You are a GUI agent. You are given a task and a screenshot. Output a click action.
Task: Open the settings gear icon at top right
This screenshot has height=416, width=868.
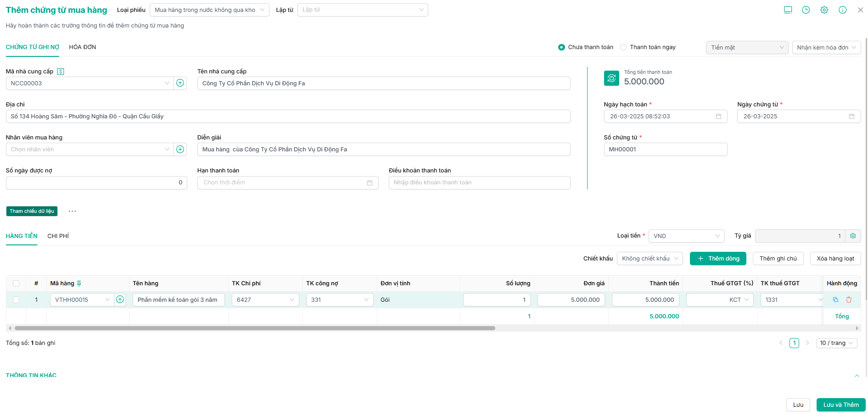tap(824, 10)
